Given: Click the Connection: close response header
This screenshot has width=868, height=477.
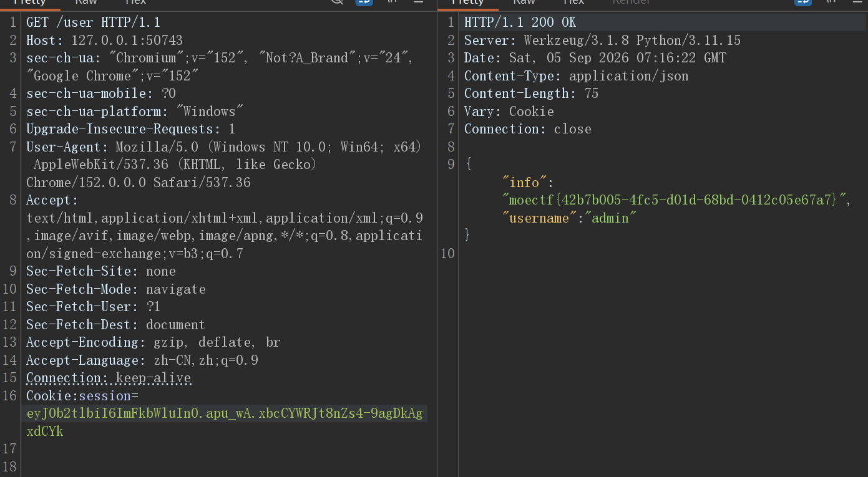Looking at the screenshot, I should click(527, 129).
